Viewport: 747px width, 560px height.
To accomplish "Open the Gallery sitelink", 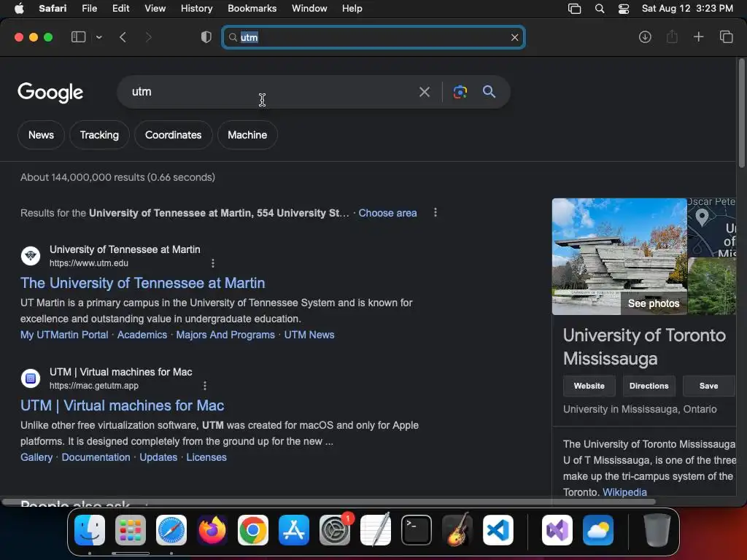I will pyautogui.click(x=36, y=457).
